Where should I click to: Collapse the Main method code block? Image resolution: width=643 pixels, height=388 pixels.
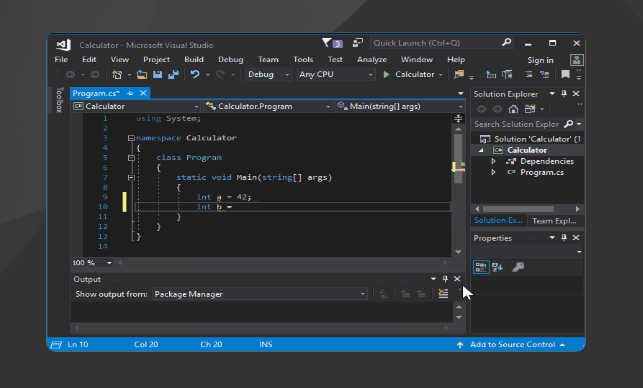click(131, 178)
